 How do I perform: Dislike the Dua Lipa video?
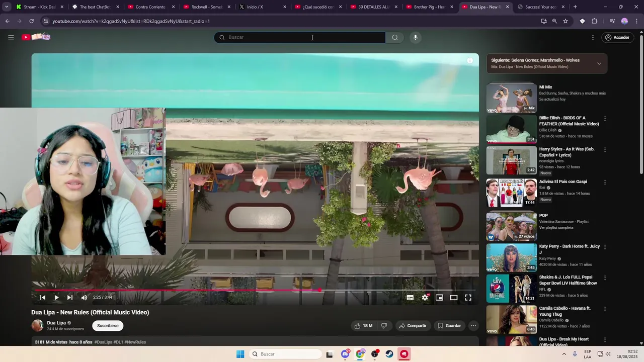pyautogui.click(x=384, y=326)
